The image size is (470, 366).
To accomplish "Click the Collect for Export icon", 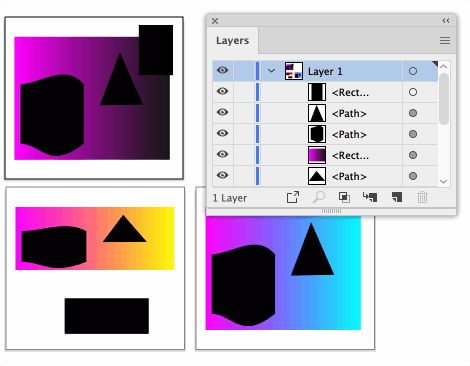I will click(293, 197).
